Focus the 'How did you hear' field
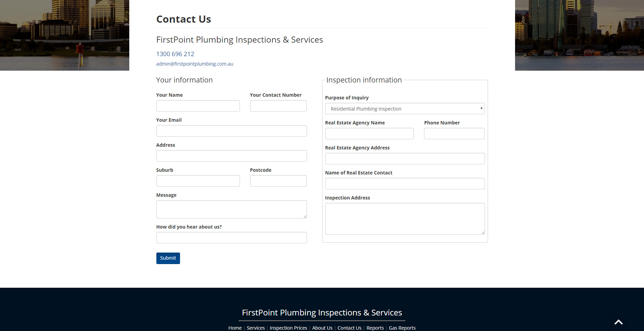This screenshot has width=644, height=331. pos(231,238)
